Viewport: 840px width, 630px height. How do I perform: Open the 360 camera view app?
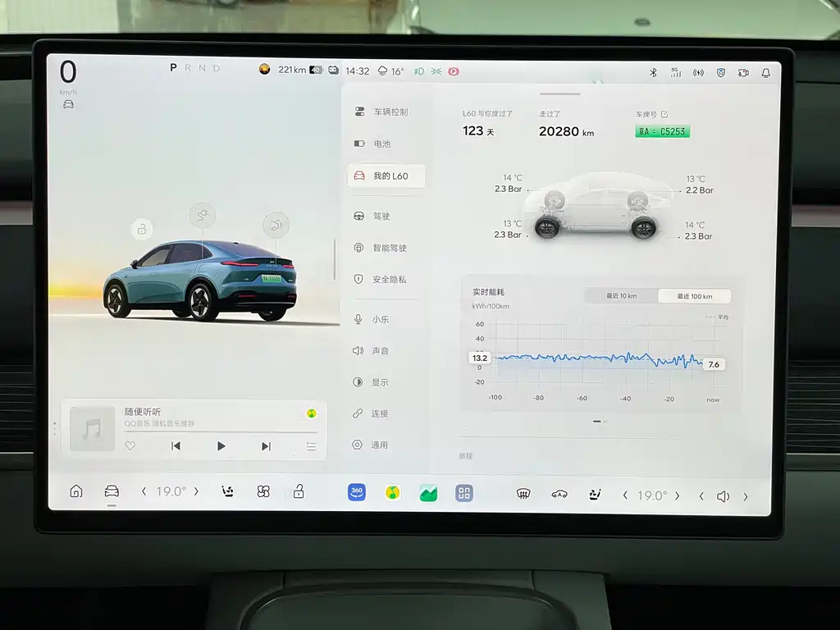(357, 492)
